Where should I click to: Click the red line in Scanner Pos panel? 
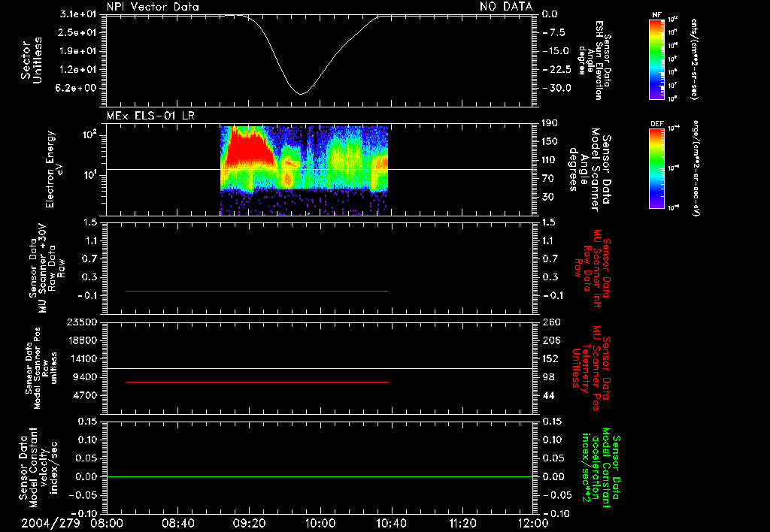coord(257,382)
